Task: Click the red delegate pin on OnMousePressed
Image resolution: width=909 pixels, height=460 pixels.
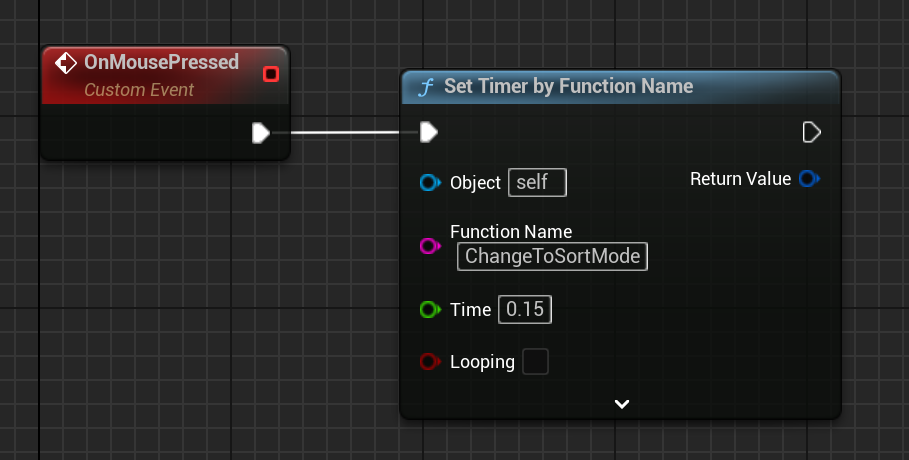Action: [271, 74]
